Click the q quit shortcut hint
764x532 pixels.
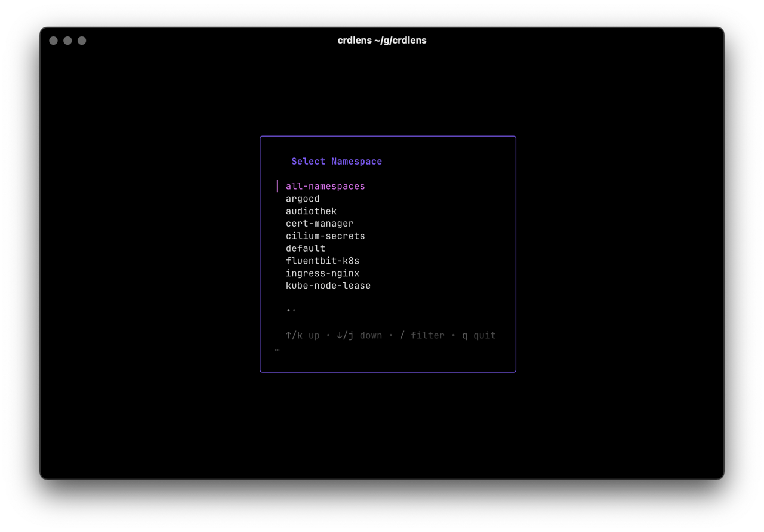479,335
